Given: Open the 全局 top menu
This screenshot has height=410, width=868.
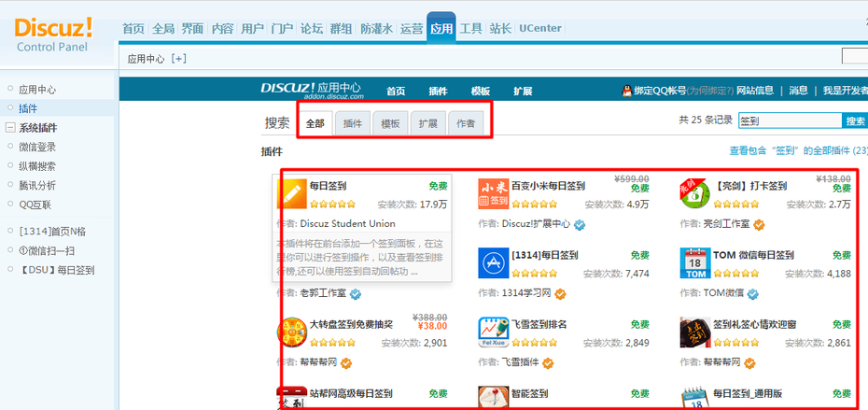Looking at the screenshot, I should pos(163,29).
